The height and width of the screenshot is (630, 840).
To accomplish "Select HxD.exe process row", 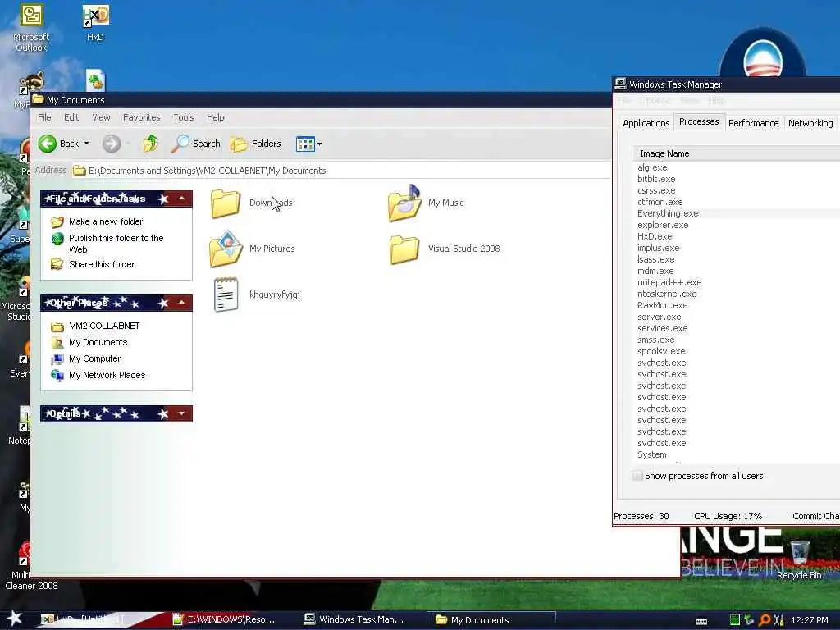I will tap(736, 236).
